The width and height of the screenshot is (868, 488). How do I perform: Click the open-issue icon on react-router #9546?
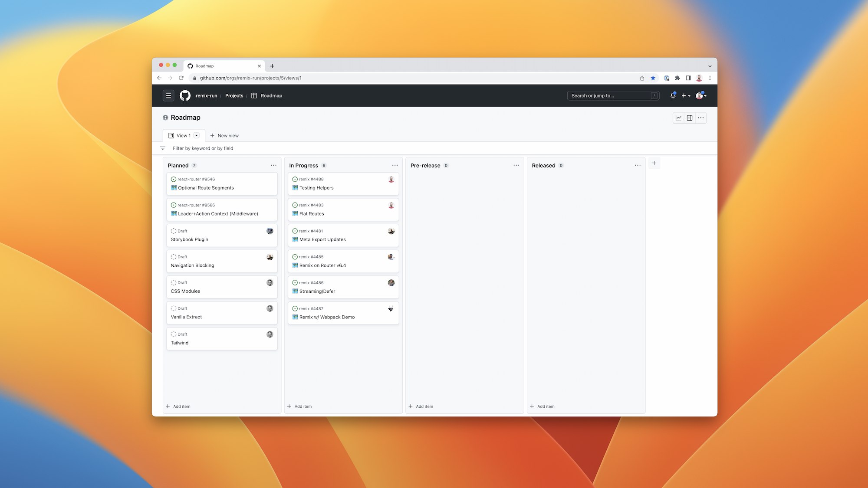174,179
